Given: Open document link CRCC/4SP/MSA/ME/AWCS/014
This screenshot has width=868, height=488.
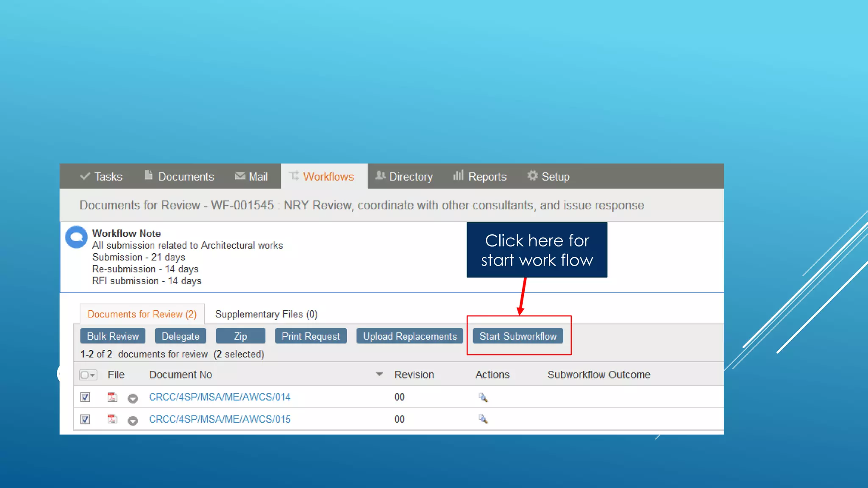Looking at the screenshot, I should pyautogui.click(x=220, y=397).
